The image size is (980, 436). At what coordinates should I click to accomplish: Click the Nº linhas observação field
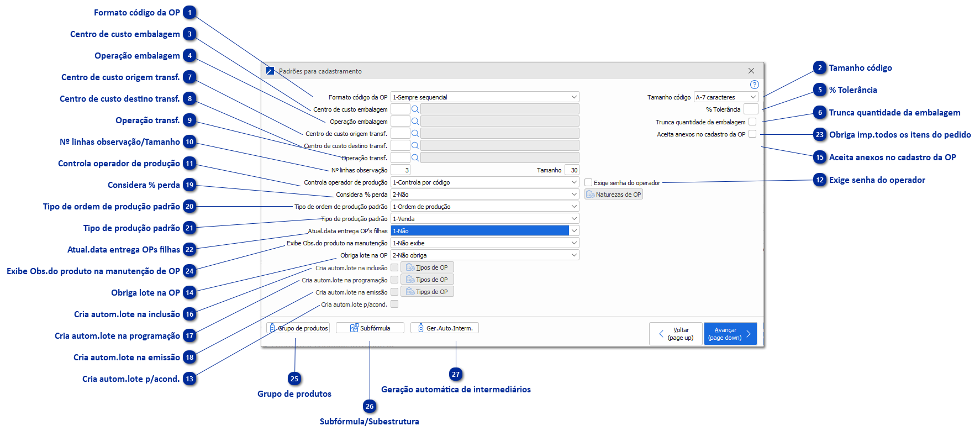click(401, 170)
